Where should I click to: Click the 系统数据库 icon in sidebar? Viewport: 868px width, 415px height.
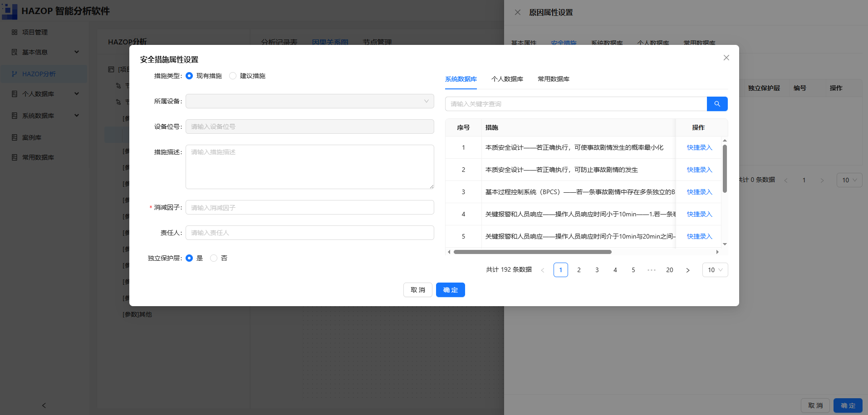coord(15,116)
